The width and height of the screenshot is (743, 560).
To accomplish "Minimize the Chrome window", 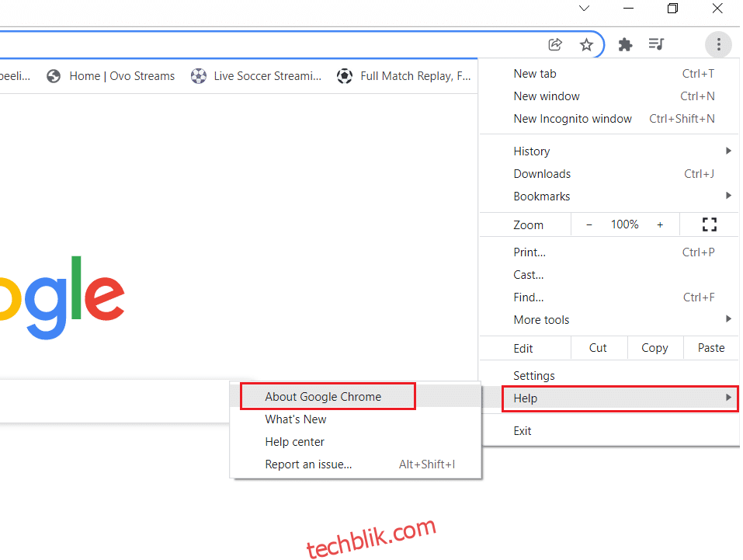I will (628, 8).
